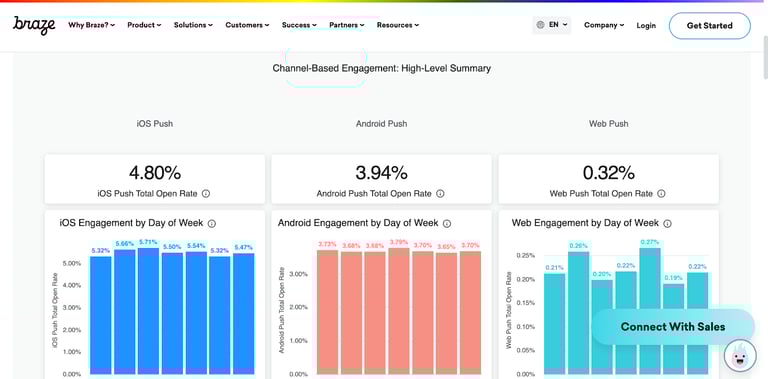The image size is (768, 379).
Task: Expand the Product menu
Action: pos(144,25)
